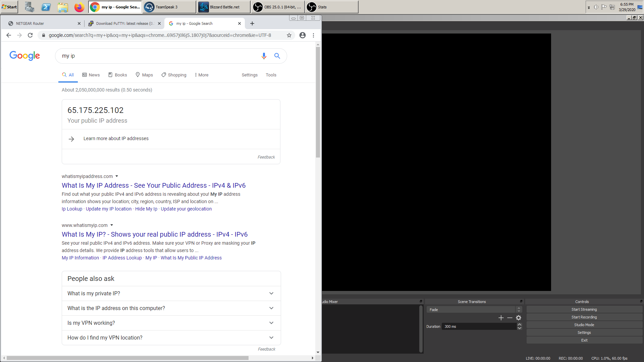The width and height of the screenshot is (644, 362).
Task: Open search Tools options
Action: click(x=271, y=75)
